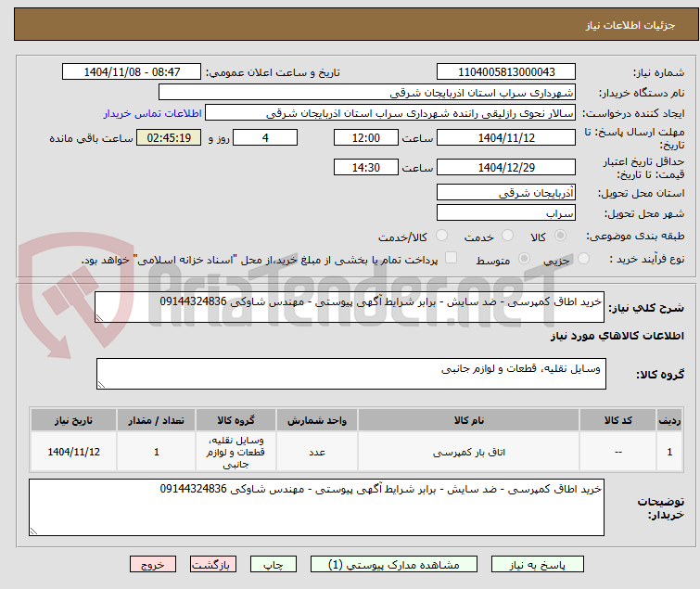Image resolution: width=700 pixels, height=589 pixels.
Task: Click the 'تعداد / مقدار' column header
Action: 157,420
